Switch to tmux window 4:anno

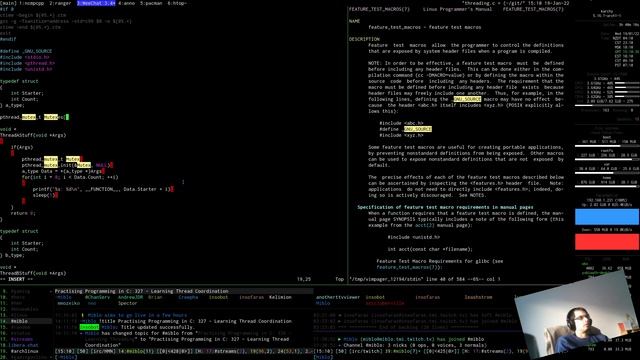coord(127,3)
